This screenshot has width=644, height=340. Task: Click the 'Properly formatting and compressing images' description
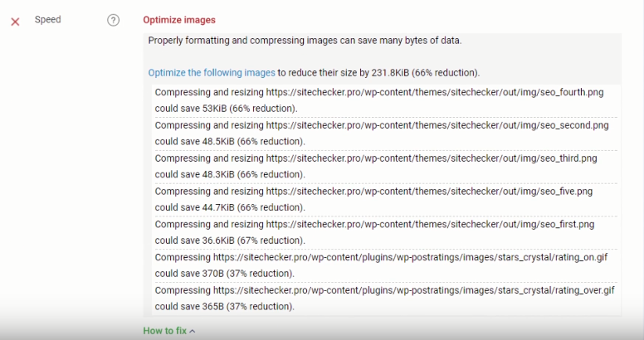tap(305, 41)
